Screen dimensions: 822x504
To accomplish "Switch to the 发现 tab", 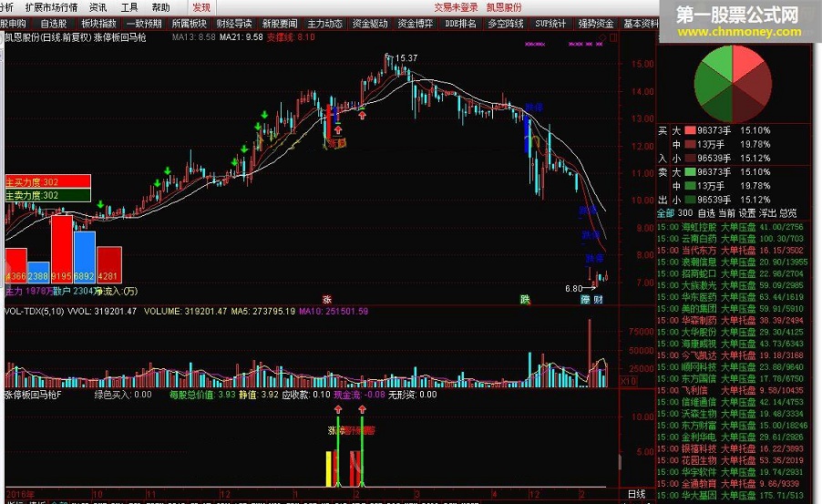I will (201, 7).
